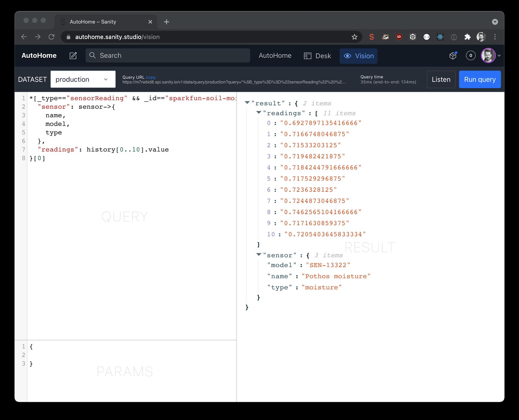Select the Vision tool tab

coord(358,56)
